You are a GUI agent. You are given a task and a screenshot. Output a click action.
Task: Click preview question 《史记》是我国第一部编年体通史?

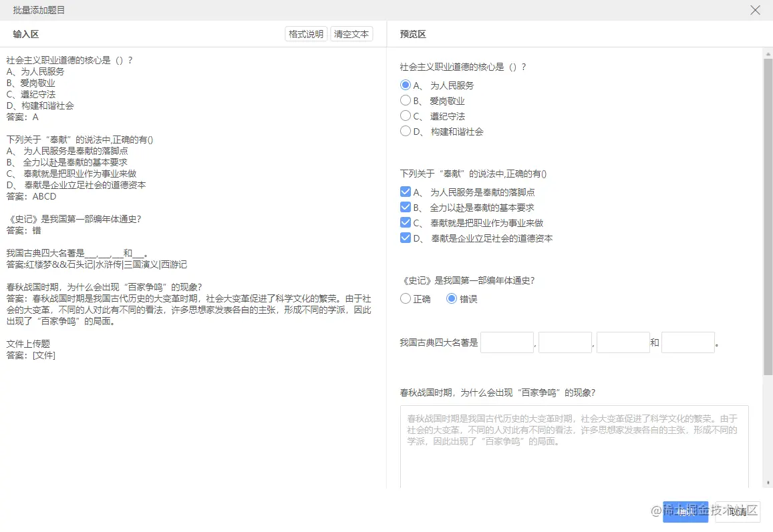click(x=468, y=280)
